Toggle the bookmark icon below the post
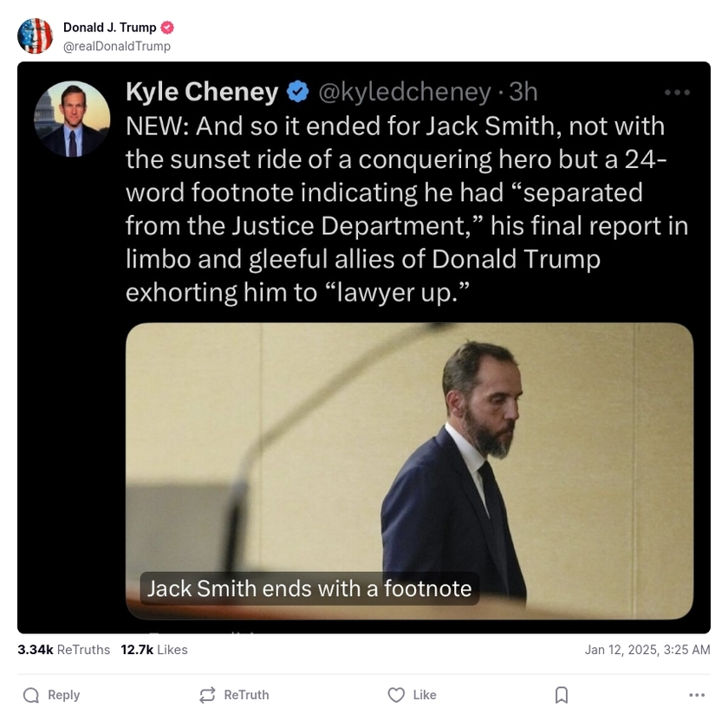The width and height of the screenshot is (728, 726). [562, 695]
